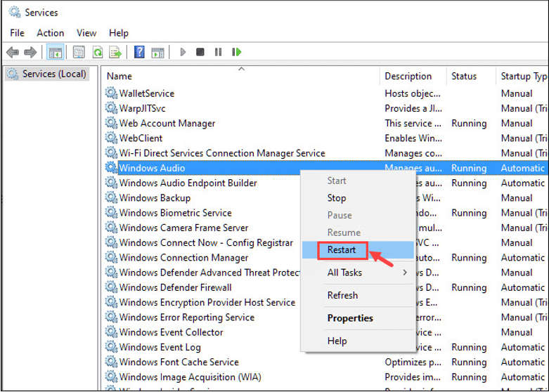Image resolution: width=549 pixels, height=392 pixels.
Task: Click the Back arrow toolbar icon
Action: 13,53
